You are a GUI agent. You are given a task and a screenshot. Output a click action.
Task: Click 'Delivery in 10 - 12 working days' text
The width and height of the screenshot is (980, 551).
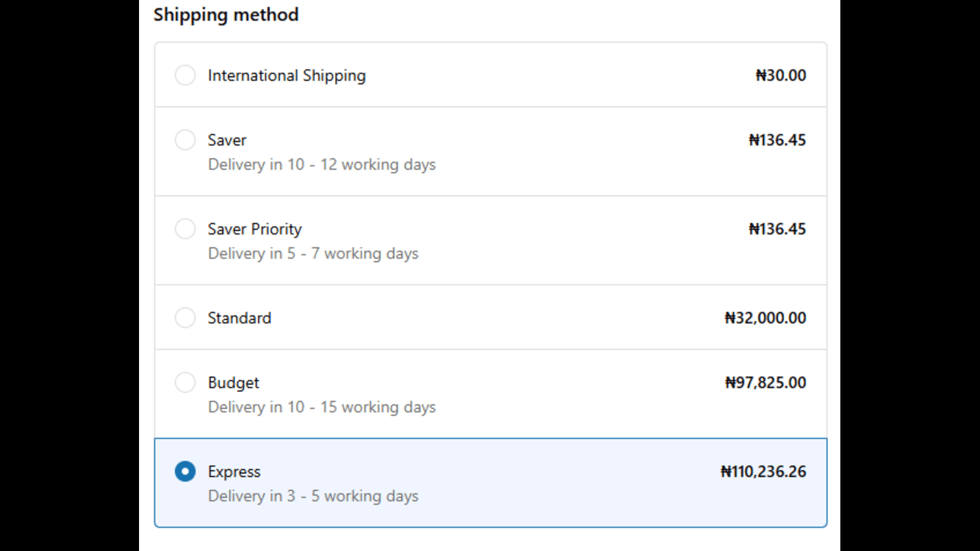[322, 165]
